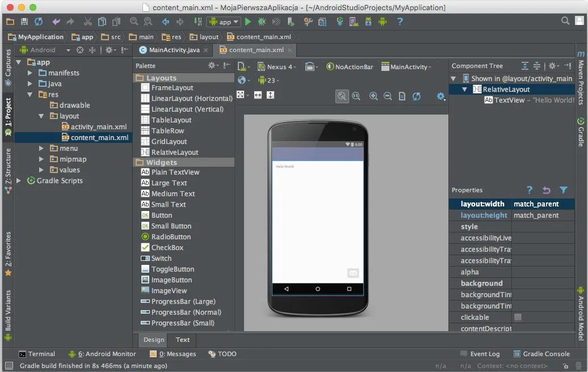The width and height of the screenshot is (588, 372).
Task: Start debugging with the bug icon
Action: click(x=262, y=22)
